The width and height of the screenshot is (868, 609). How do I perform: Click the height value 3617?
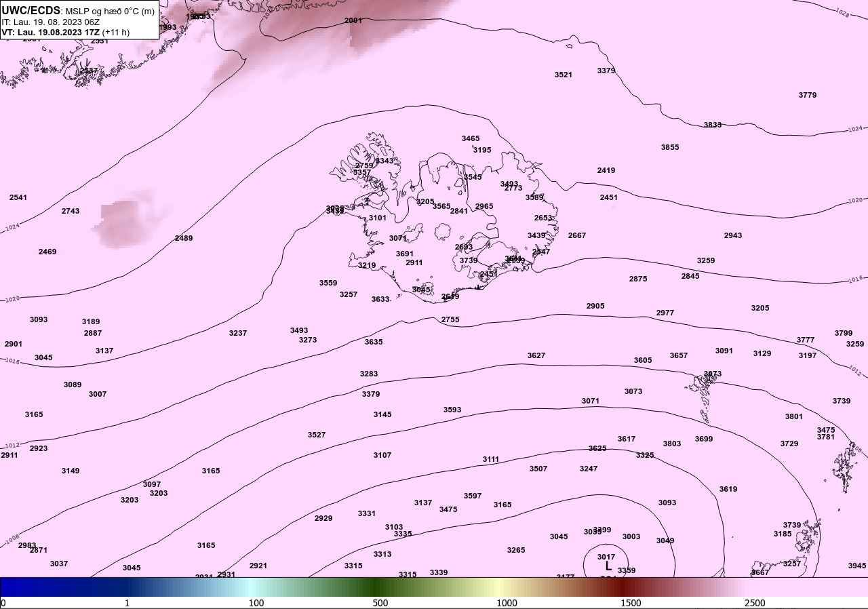627,439
